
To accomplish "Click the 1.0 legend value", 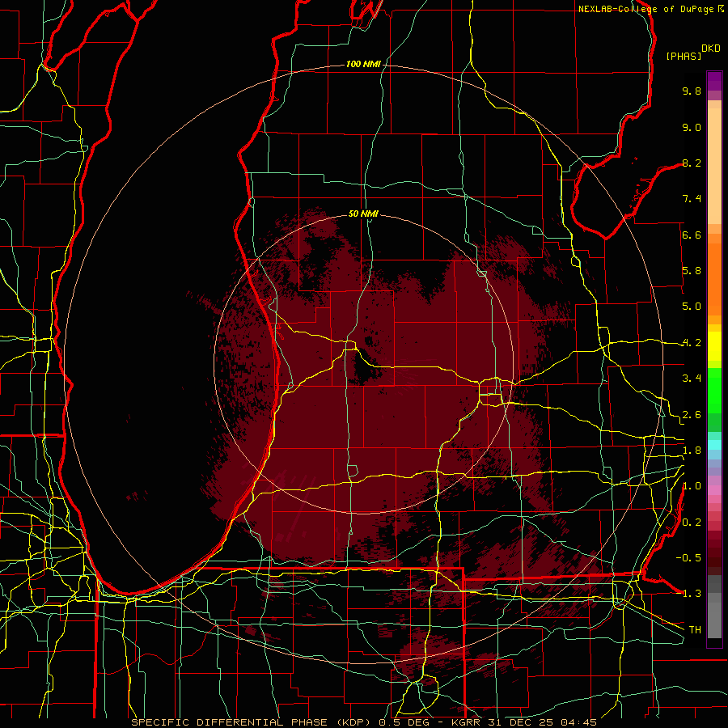I will point(692,486).
